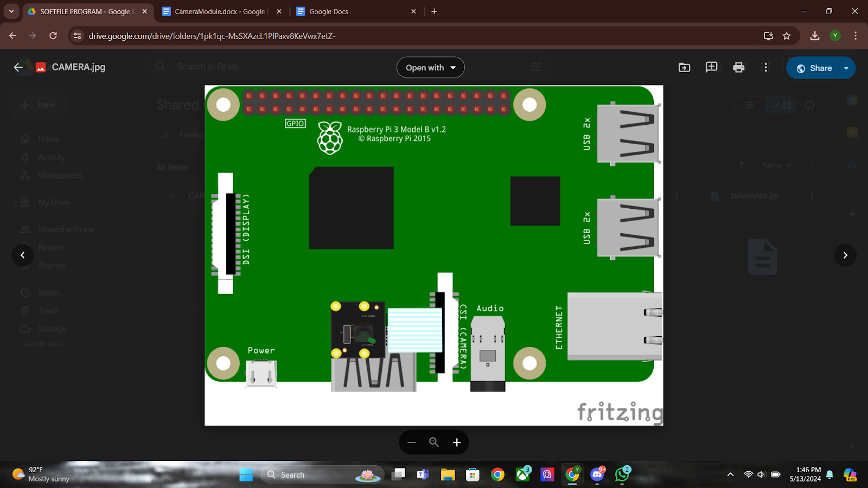
Task: Install app icon in address bar
Action: (768, 36)
